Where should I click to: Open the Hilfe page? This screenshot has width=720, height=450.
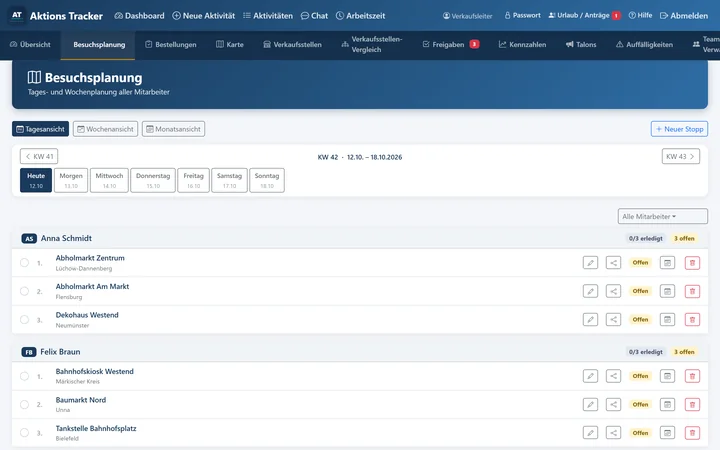click(640, 15)
